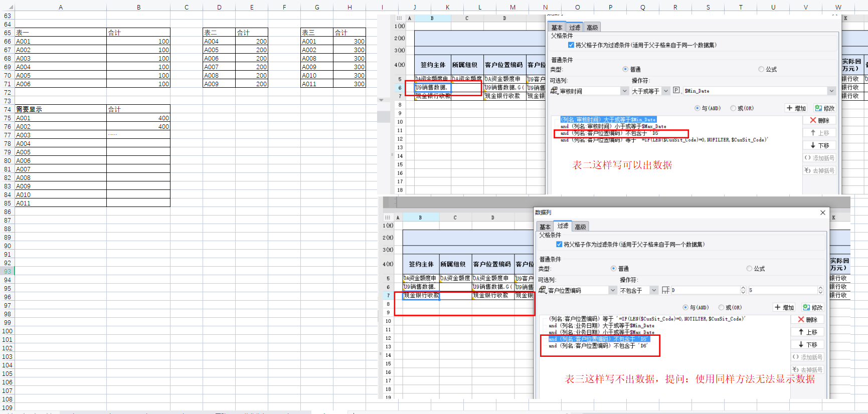Image resolution: width=868 pixels, height=414 pixels.
Task: Click the cell-reference icon before the D field
Action: 665,290
